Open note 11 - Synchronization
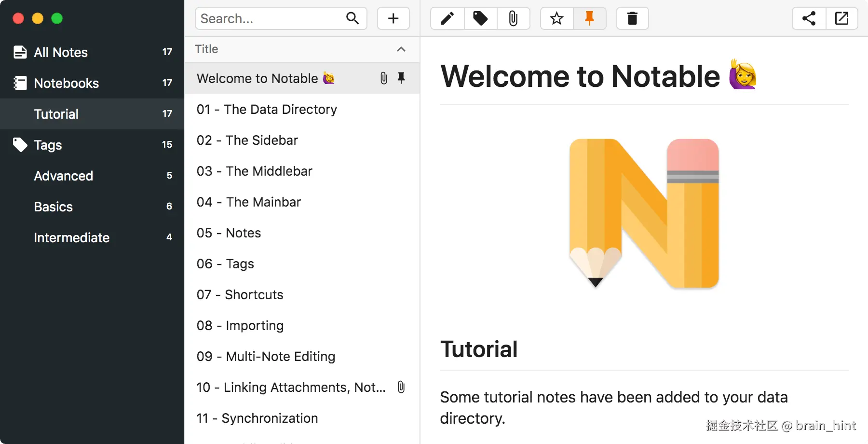 pos(302,418)
